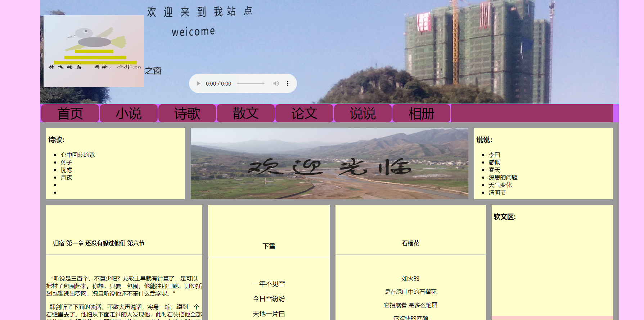The width and height of the screenshot is (644, 320).
Task: Open the poem link 心中回荡的歌
Action: tap(78, 155)
